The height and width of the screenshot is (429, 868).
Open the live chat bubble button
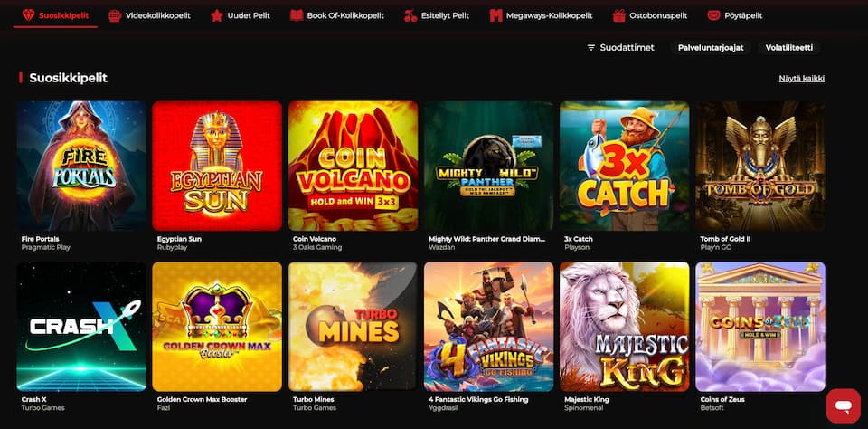tap(843, 405)
